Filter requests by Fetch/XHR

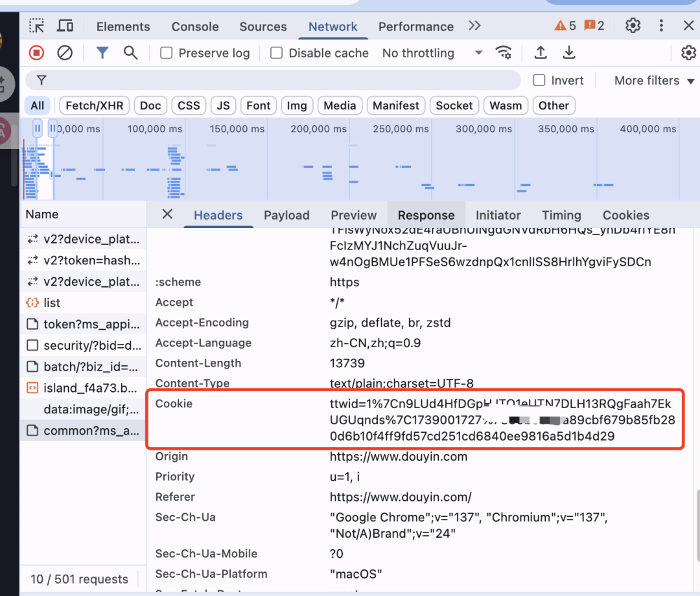click(x=95, y=106)
